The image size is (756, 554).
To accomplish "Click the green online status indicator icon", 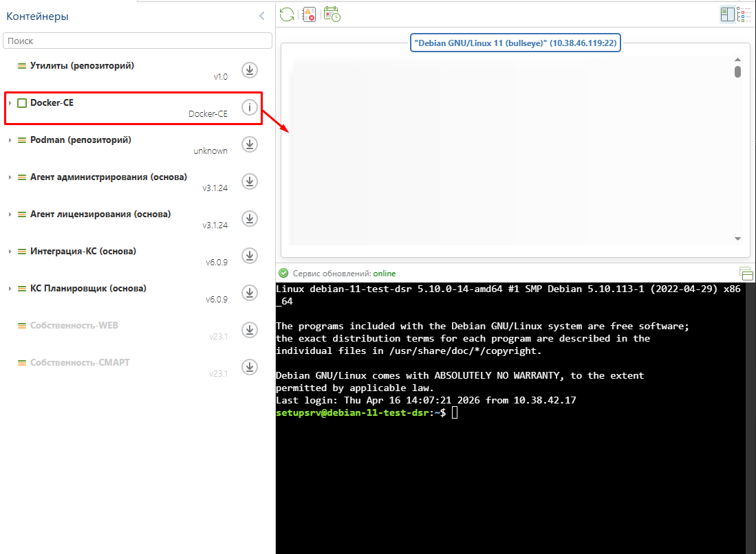I will click(x=282, y=273).
